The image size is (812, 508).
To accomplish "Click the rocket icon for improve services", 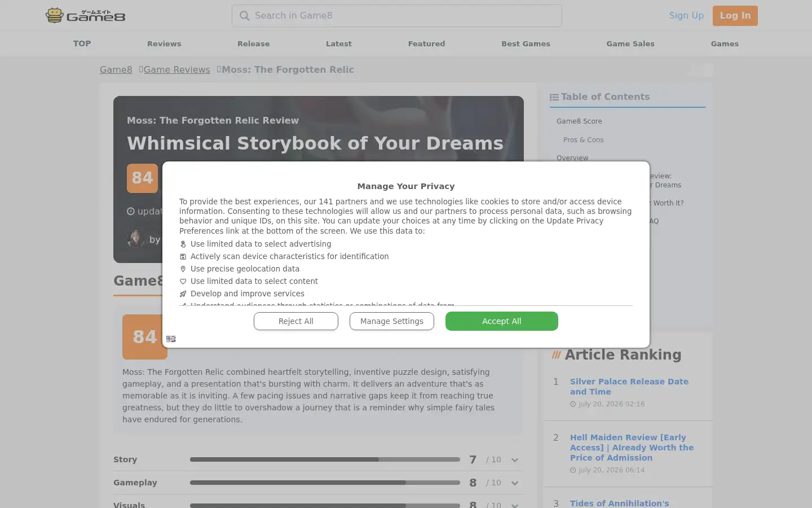I will (x=183, y=294).
